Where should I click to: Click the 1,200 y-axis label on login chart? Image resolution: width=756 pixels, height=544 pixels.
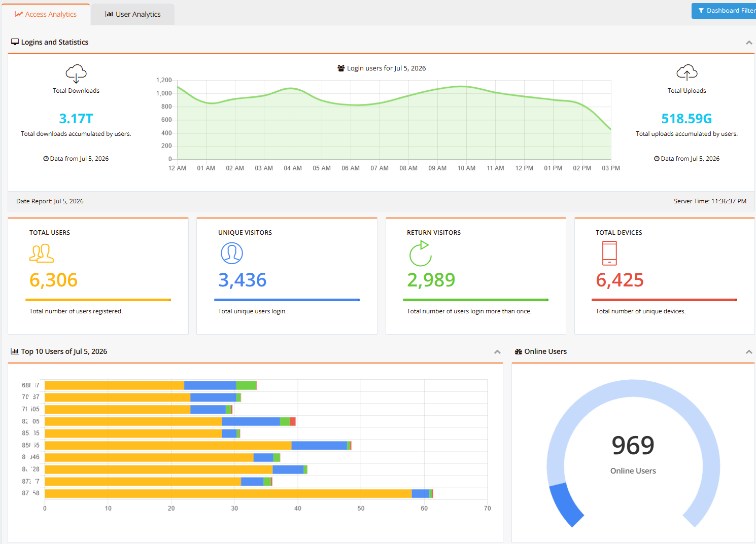(164, 80)
